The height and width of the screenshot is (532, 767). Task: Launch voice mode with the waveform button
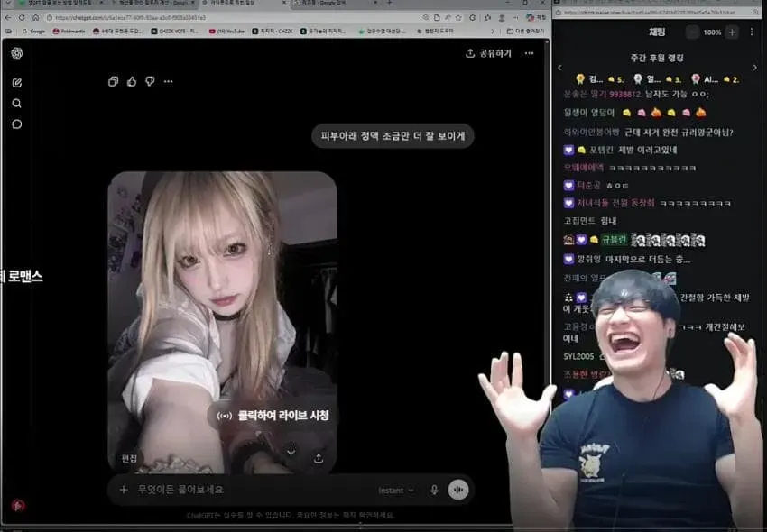(458, 490)
